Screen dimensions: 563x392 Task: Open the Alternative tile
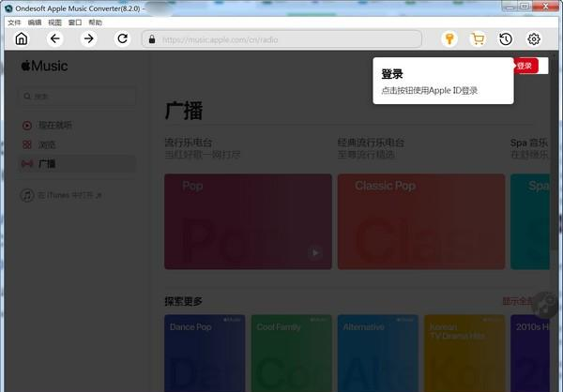click(x=378, y=354)
